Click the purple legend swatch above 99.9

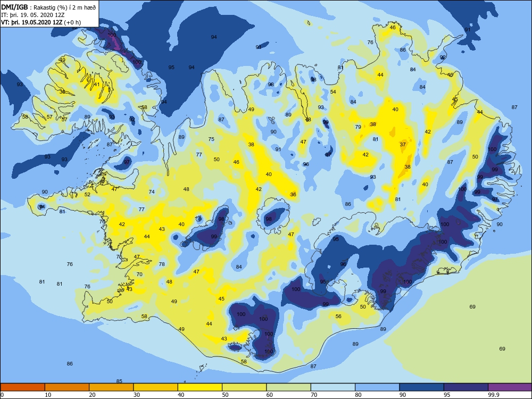tap(510, 387)
